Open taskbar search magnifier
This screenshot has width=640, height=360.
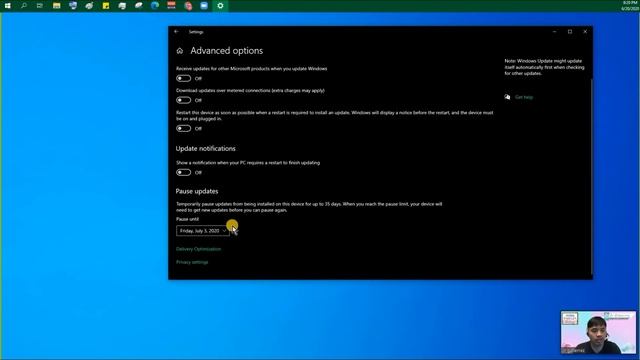24,6
